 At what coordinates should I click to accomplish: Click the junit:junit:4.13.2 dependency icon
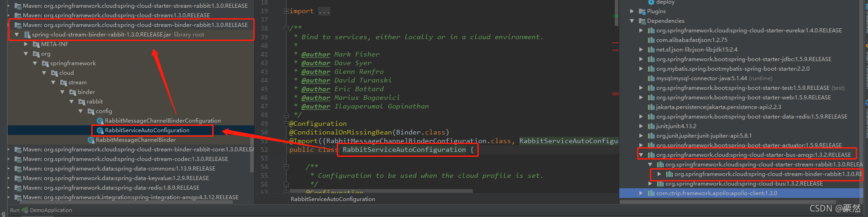[651, 126]
